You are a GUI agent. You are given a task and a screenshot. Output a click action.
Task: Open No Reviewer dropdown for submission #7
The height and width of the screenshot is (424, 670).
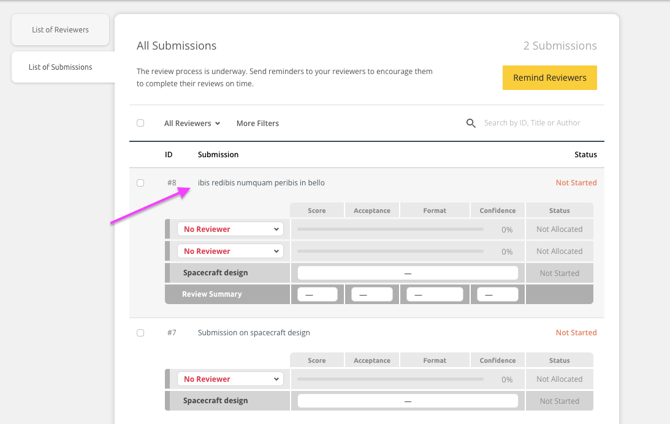pos(230,379)
